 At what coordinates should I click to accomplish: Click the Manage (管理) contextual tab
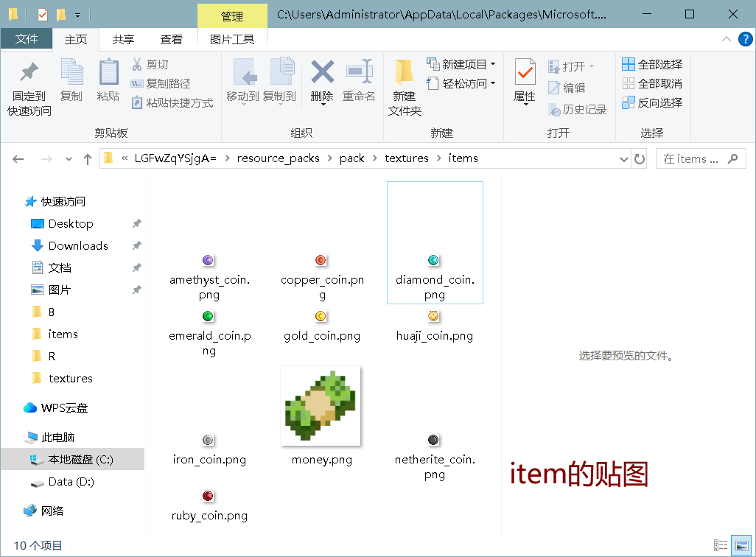pyautogui.click(x=232, y=16)
